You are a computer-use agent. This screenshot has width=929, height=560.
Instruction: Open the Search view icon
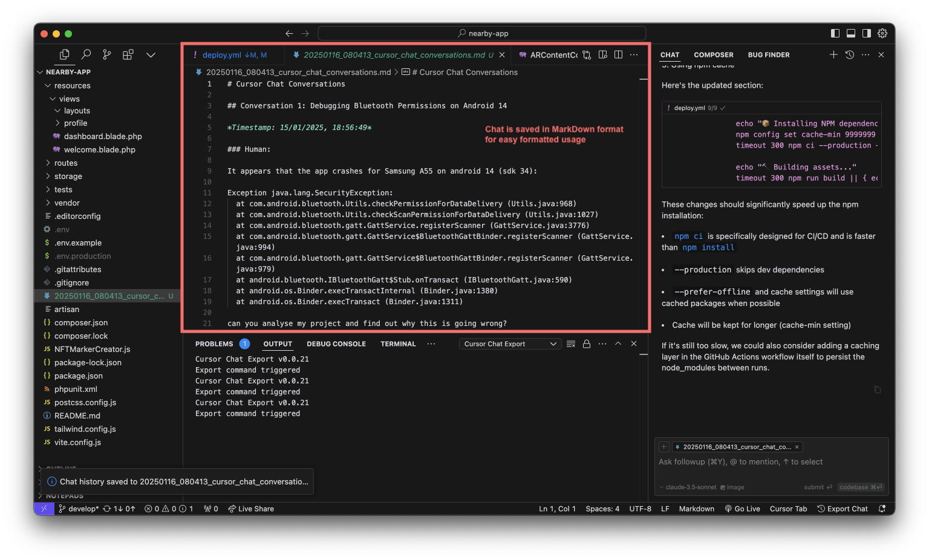coord(86,54)
